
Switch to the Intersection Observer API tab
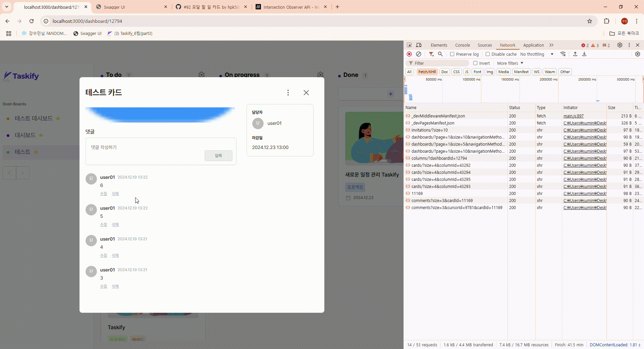click(x=290, y=7)
